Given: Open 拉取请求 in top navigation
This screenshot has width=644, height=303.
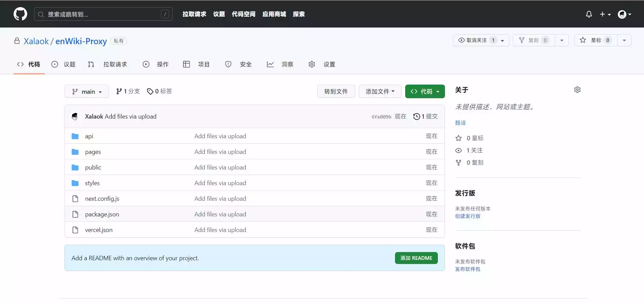Looking at the screenshot, I should click(194, 14).
